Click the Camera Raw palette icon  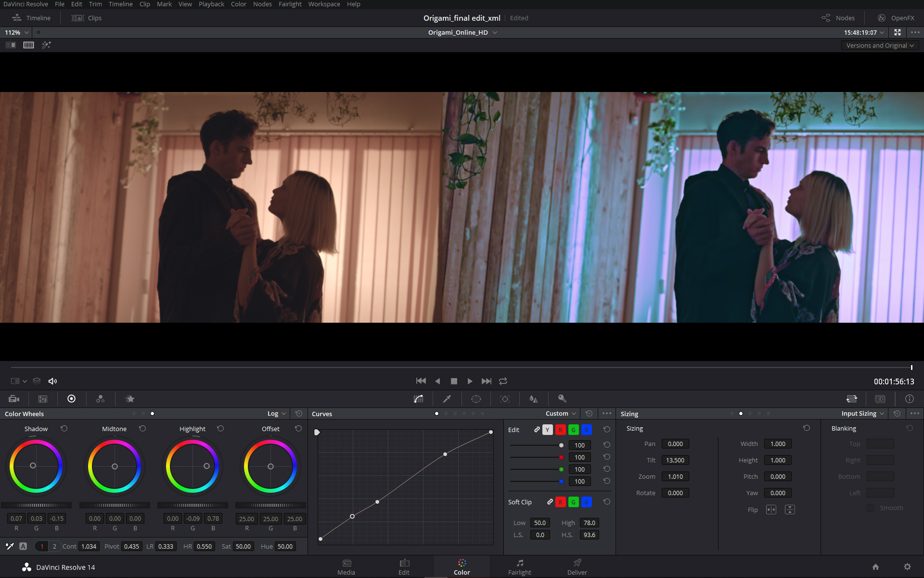click(x=14, y=399)
